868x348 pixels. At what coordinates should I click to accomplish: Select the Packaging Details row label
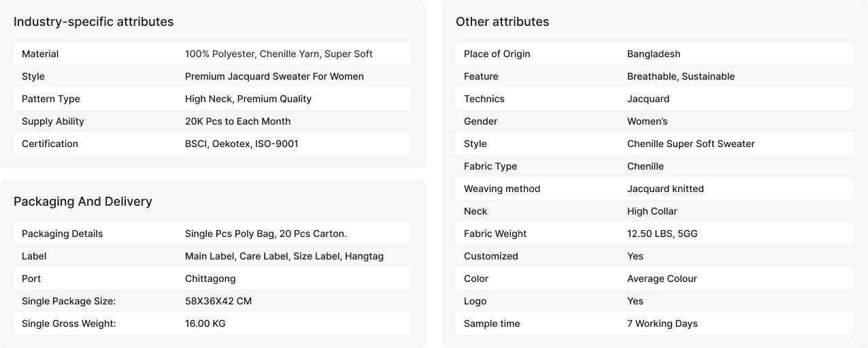(x=62, y=234)
